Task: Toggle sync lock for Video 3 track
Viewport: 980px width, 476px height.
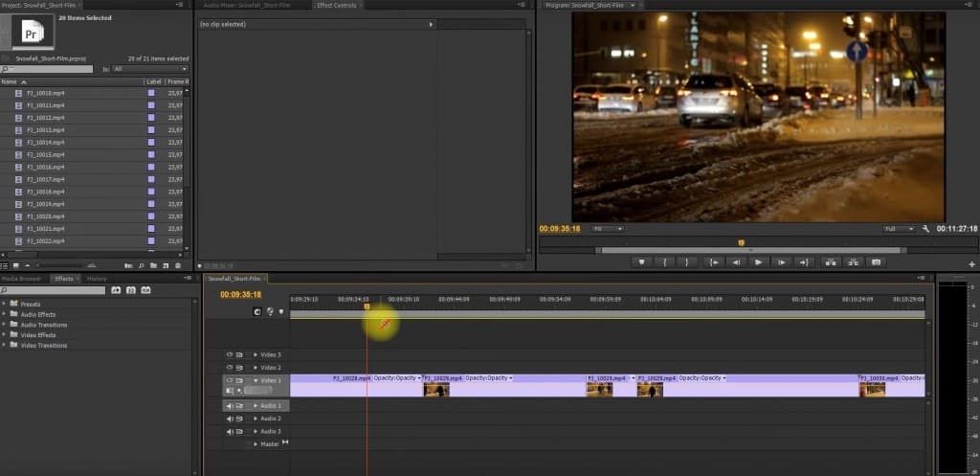Action: (x=239, y=354)
